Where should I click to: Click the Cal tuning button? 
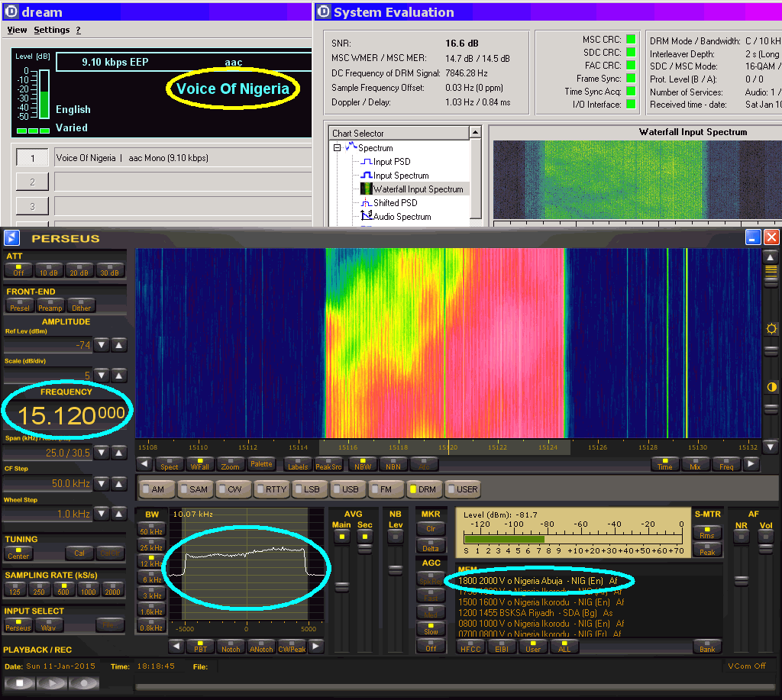[x=79, y=553]
